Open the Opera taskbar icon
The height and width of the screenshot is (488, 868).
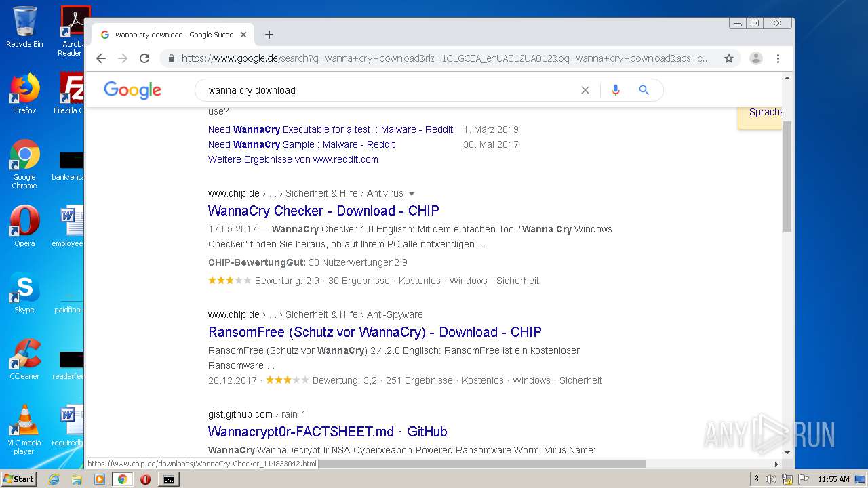pyautogui.click(x=145, y=479)
